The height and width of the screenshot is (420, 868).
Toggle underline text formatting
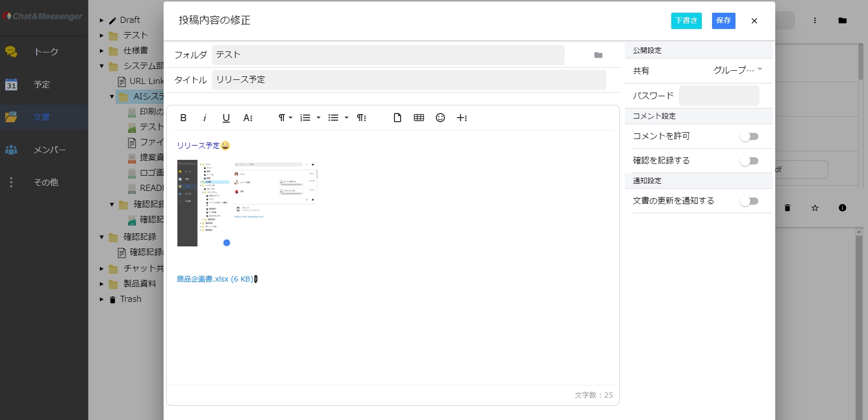tap(226, 118)
